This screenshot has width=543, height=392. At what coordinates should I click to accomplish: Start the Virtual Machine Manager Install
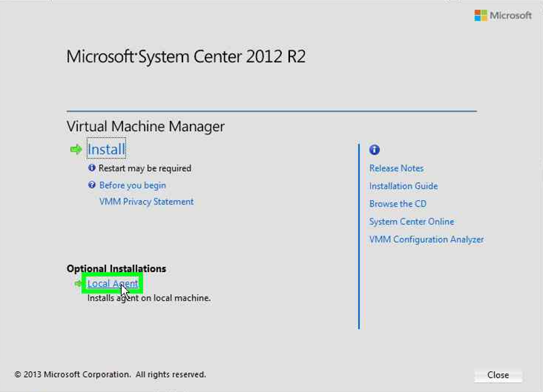point(106,149)
